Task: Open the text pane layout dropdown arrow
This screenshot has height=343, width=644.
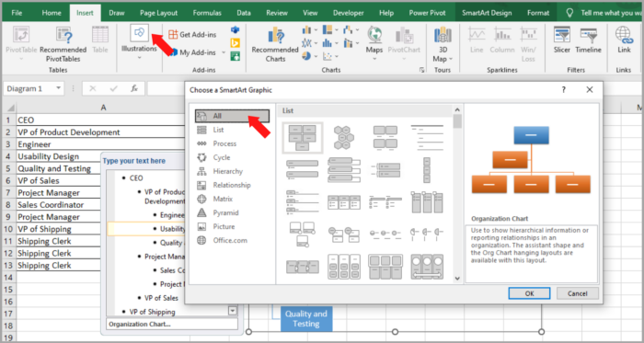Action: coord(233,311)
